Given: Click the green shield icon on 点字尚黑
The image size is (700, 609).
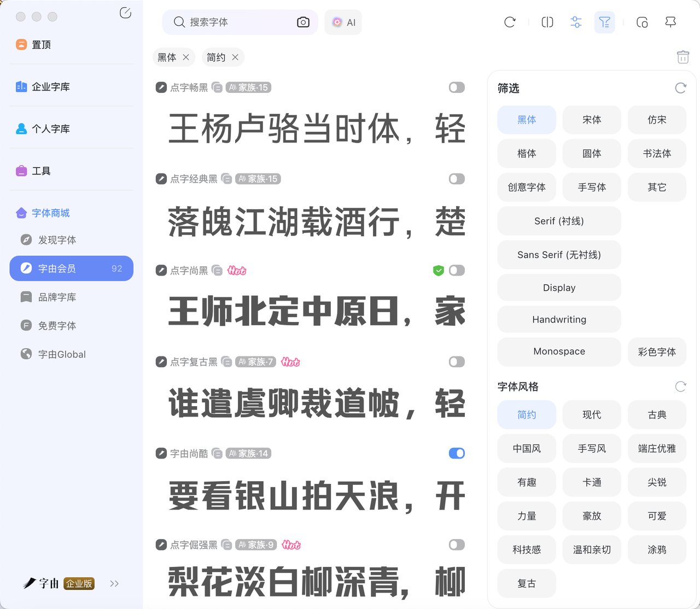Looking at the screenshot, I should 438,270.
